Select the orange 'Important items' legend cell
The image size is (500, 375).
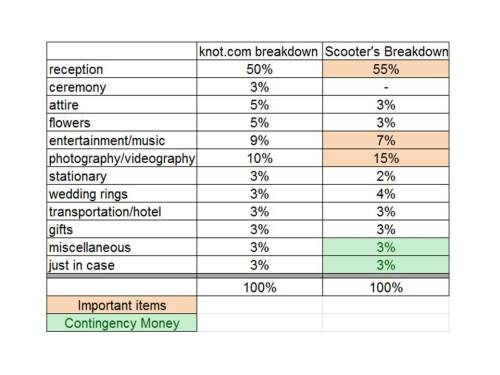pos(122,305)
